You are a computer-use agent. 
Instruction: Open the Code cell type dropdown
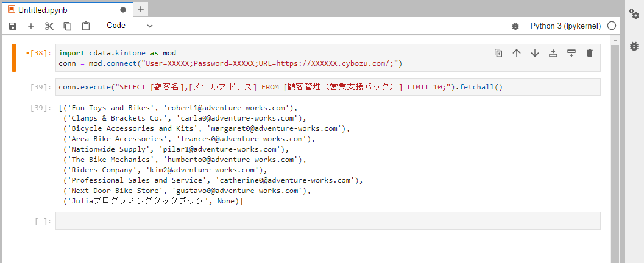(129, 26)
